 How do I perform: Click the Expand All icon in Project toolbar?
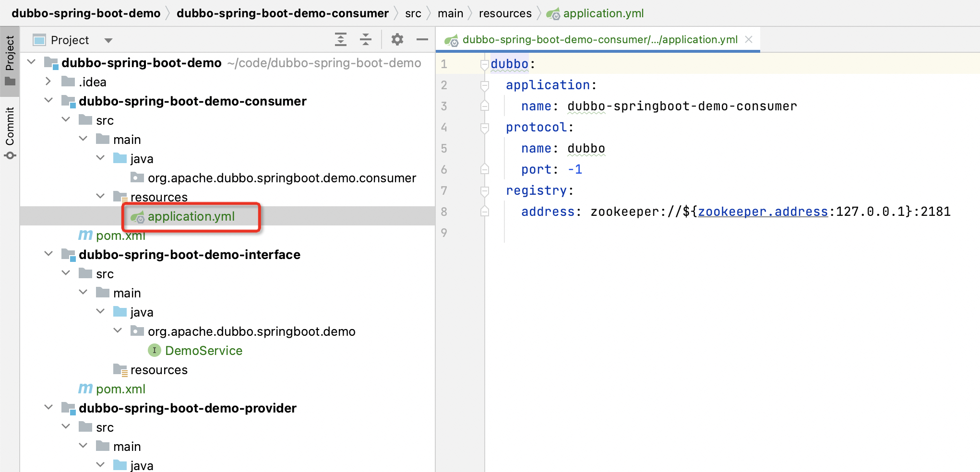pos(341,40)
